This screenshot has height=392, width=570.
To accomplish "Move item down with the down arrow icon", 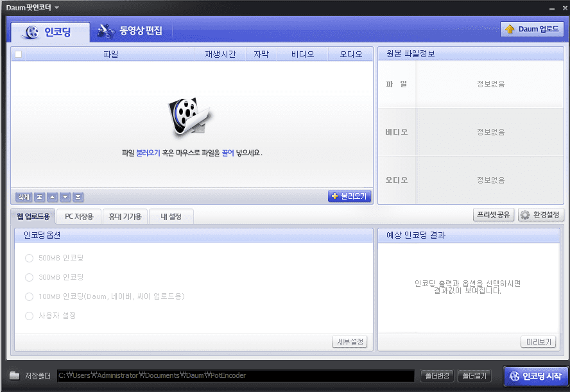I will tap(65, 197).
